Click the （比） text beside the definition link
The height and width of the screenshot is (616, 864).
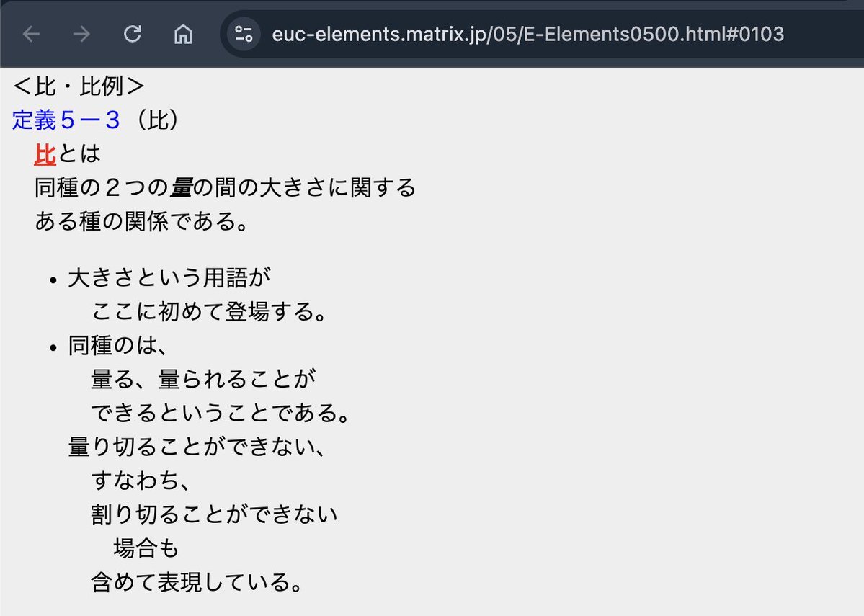coord(154,120)
